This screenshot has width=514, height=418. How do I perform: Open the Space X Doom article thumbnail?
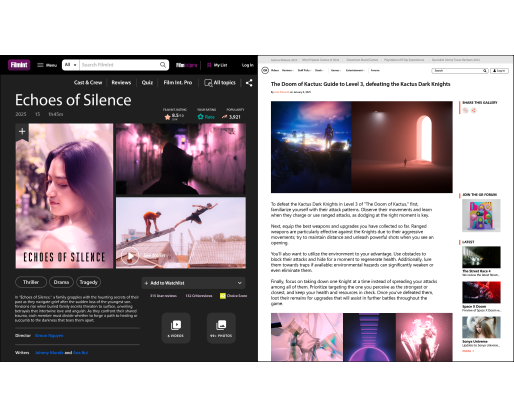click(481, 292)
